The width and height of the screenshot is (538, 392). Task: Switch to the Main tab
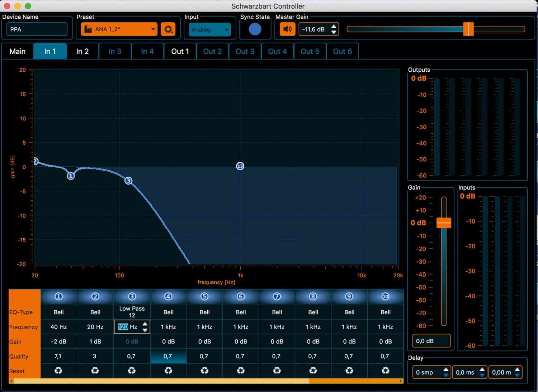(18, 51)
